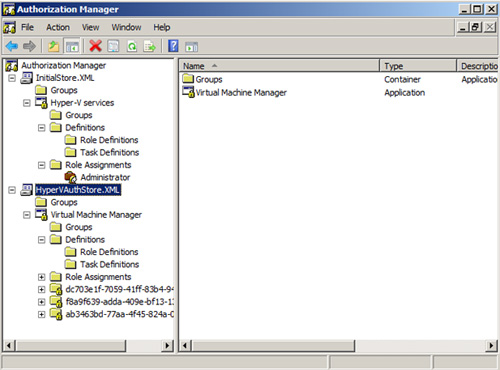Collapse the HyperVAuthStore.XML node
The image size is (500, 370).
[x=12, y=190]
